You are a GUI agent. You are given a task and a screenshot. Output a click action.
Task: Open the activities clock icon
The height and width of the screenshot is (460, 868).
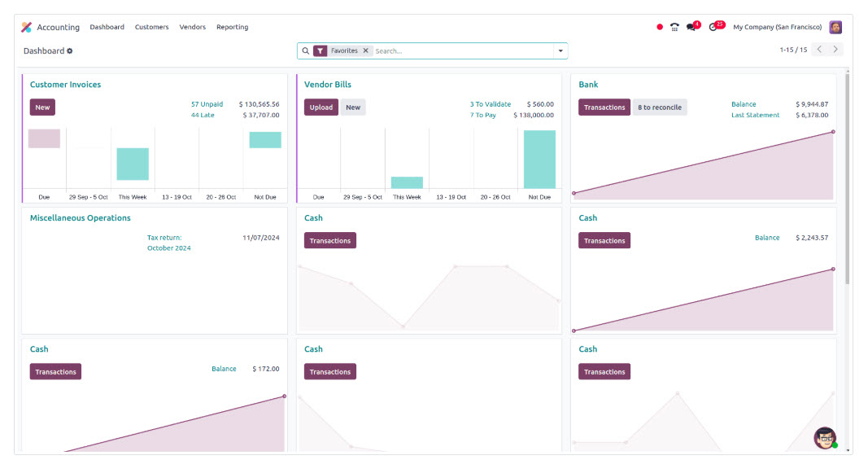(x=713, y=27)
